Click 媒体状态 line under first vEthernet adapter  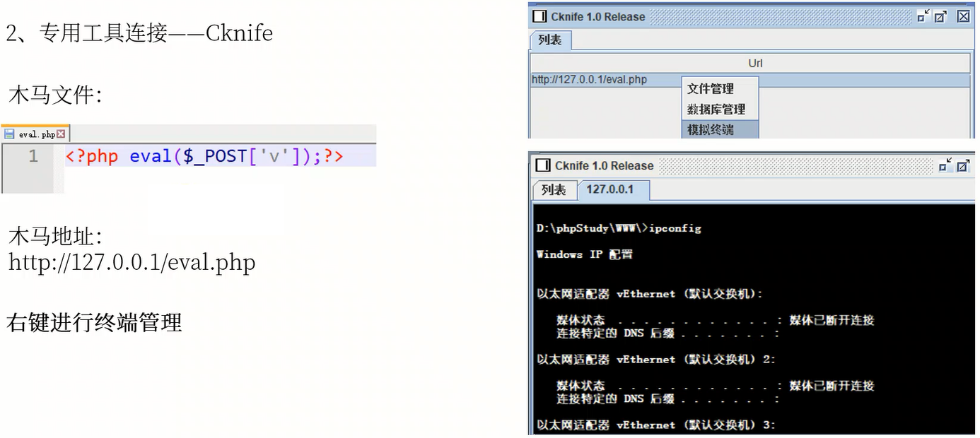click(x=715, y=320)
